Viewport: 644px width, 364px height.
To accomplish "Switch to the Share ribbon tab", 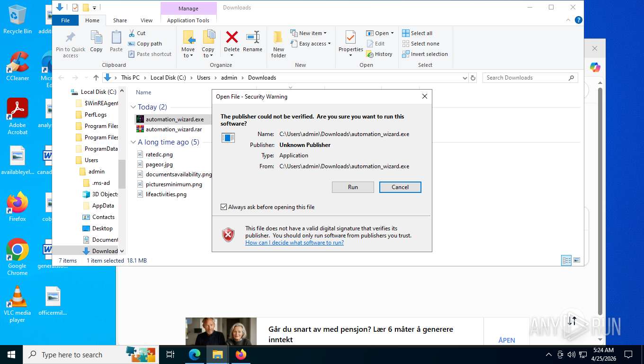I will [120, 20].
